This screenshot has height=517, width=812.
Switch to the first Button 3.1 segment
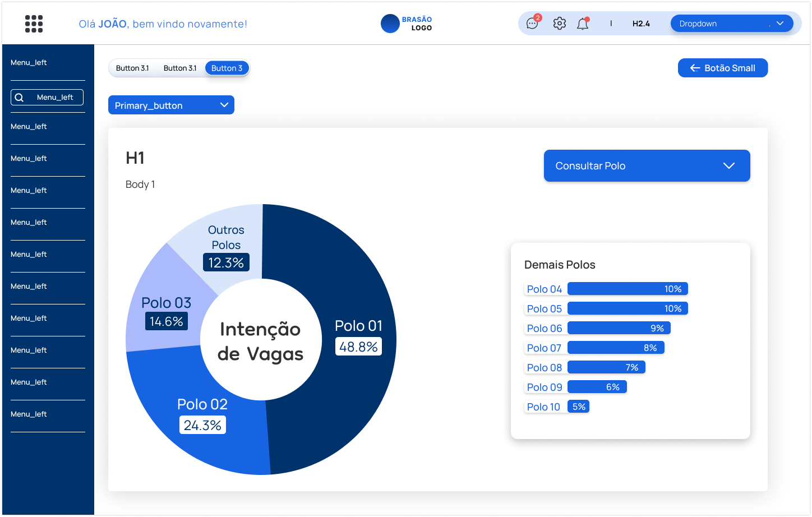(x=132, y=68)
